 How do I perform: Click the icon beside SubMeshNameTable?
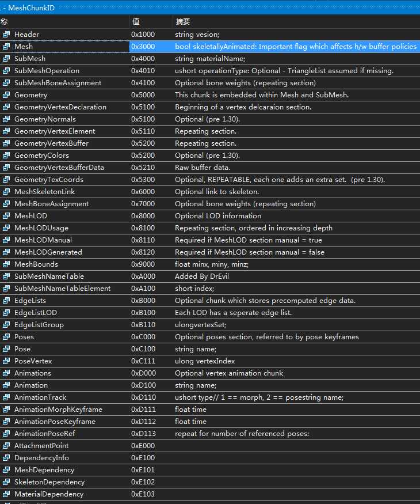[x=6, y=276]
